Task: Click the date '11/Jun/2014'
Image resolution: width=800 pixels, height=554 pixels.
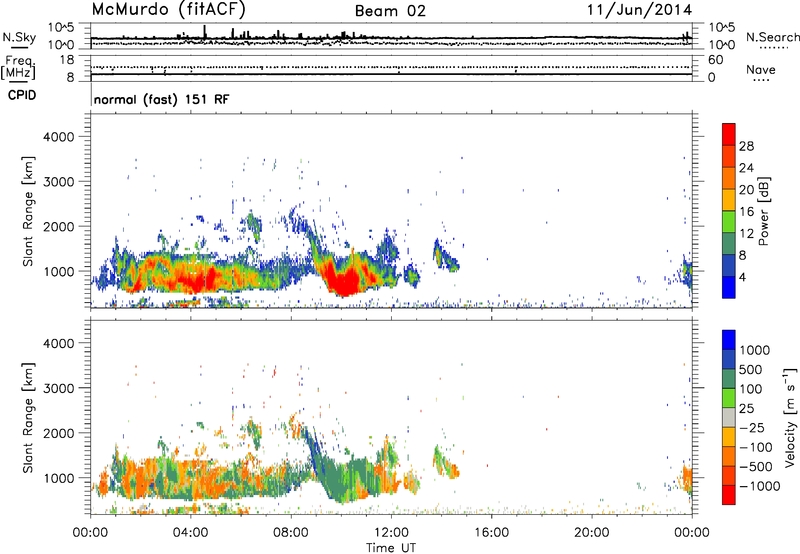Action: [639, 10]
